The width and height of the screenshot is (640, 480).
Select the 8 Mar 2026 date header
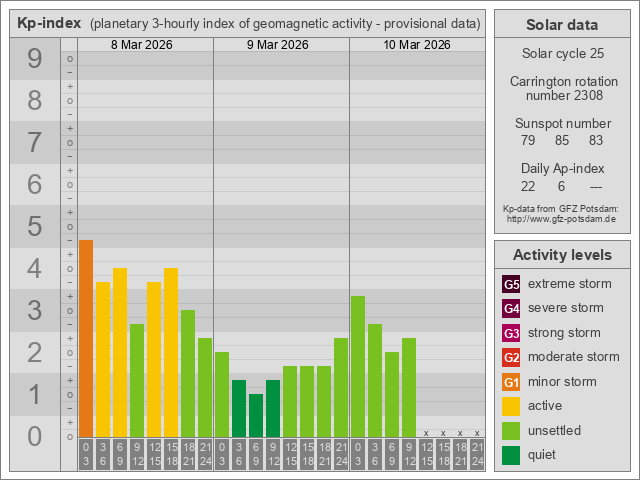(144, 45)
